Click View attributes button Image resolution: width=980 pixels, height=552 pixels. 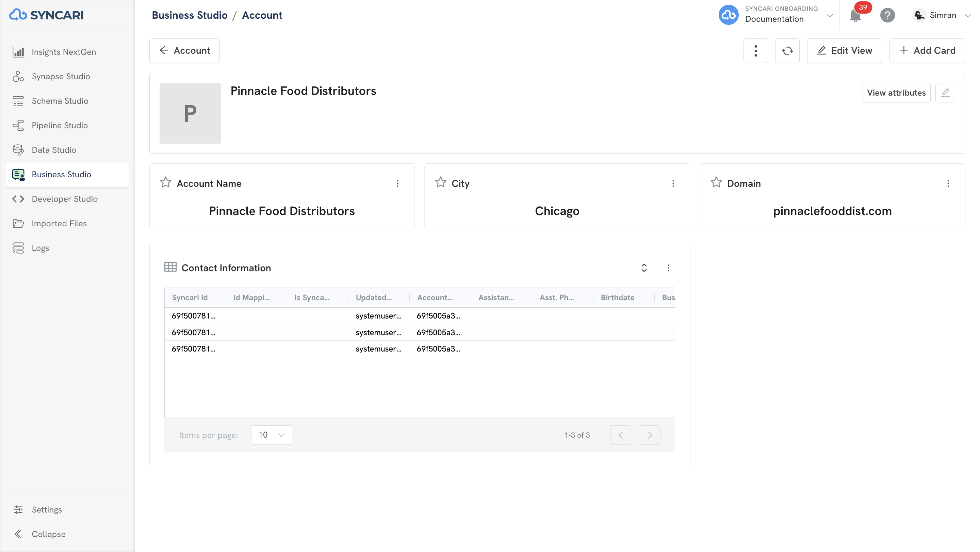[896, 93]
